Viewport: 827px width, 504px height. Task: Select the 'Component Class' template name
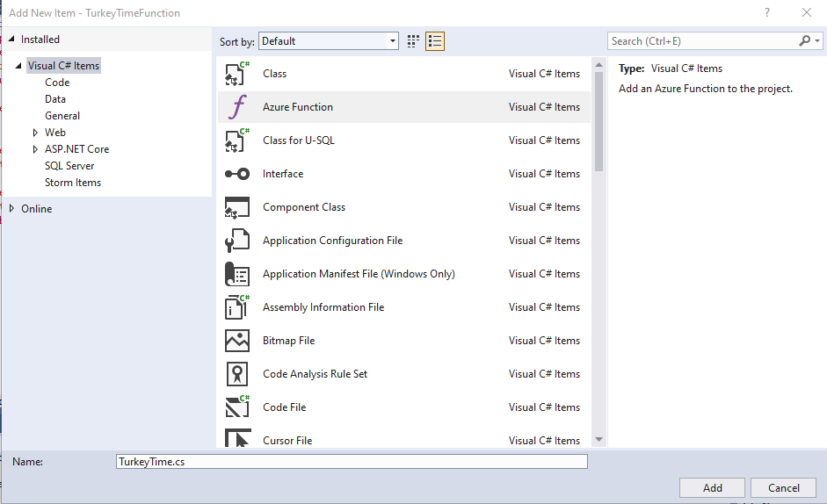304,207
